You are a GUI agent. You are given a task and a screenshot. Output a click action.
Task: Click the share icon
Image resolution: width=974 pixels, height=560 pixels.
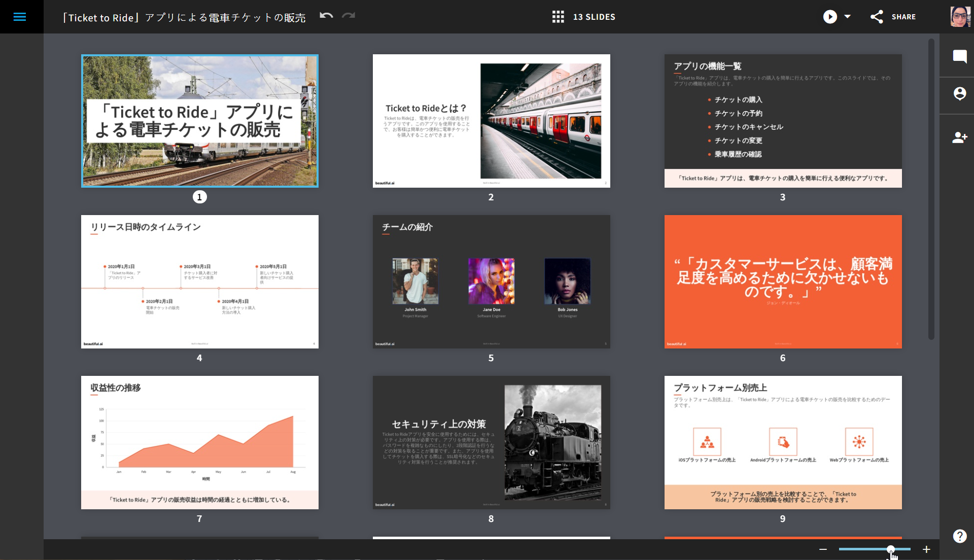(877, 17)
